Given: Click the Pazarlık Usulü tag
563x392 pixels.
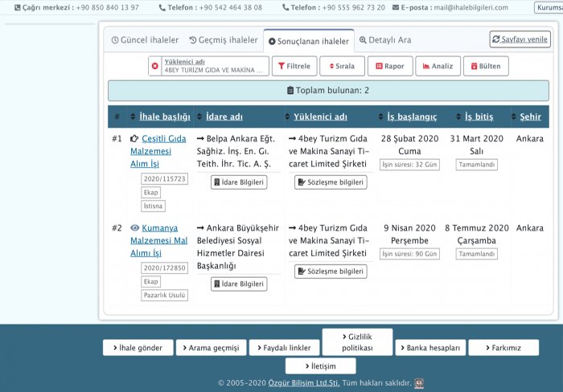Looking at the screenshot, I should point(164,295).
